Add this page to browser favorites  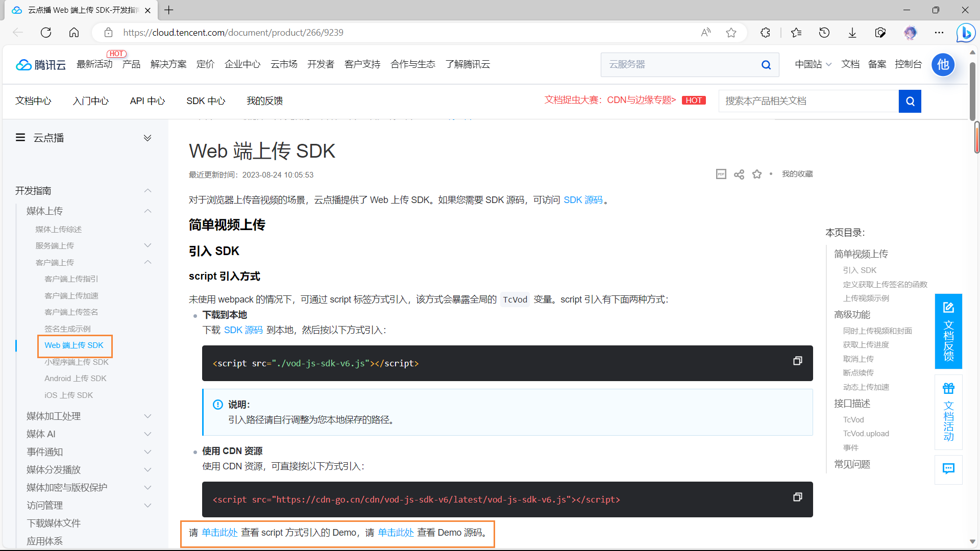pos(731,33)
